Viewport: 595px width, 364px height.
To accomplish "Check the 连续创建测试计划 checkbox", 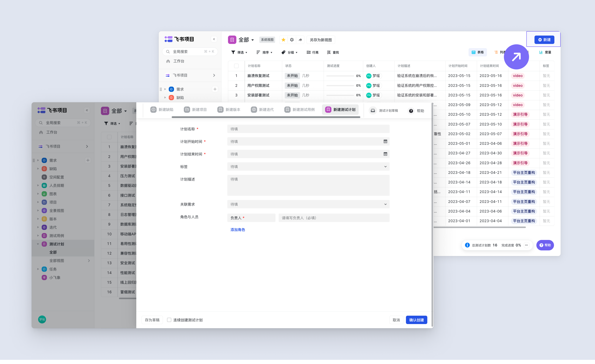I will coord(169,320).
